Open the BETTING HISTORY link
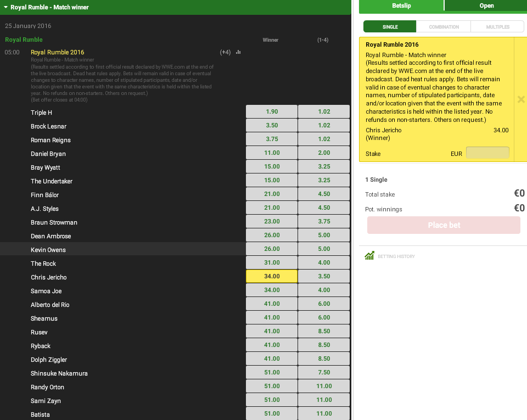527x420 pixels. tap(396, 256)
